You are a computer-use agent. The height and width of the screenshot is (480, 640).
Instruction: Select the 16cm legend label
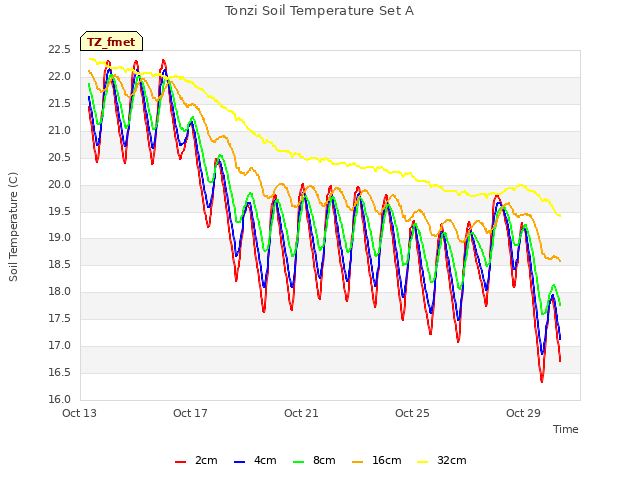[387, 460]
